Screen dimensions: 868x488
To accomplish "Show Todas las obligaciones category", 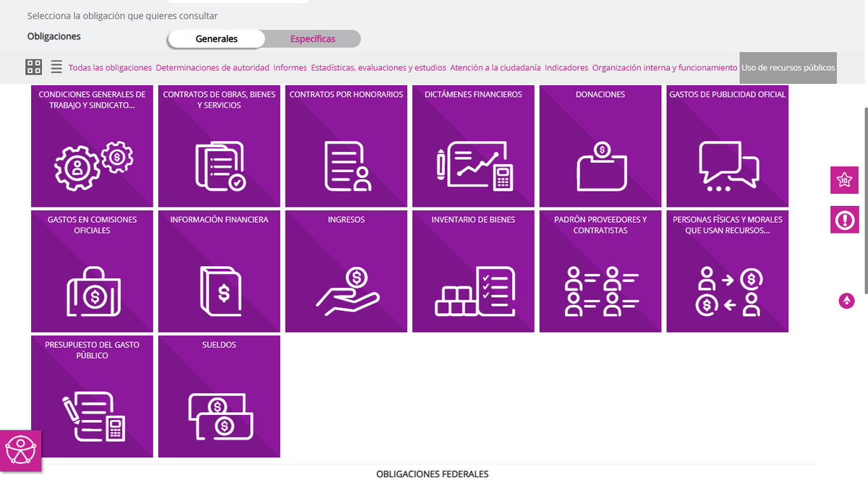I will point(110,67).
